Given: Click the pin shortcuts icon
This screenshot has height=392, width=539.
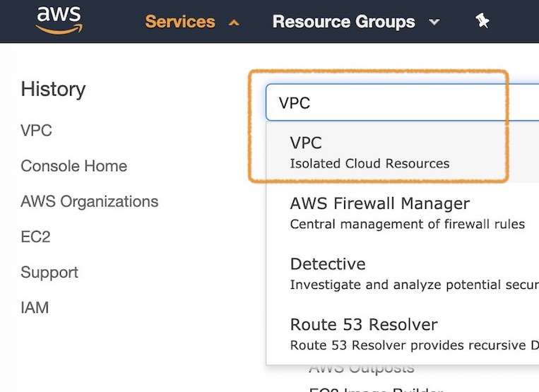Looking at the screenshot, I should point(482,21).
